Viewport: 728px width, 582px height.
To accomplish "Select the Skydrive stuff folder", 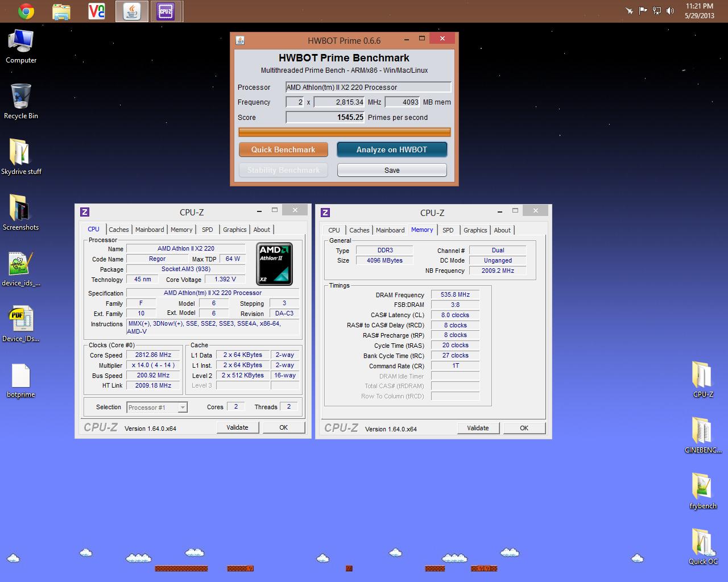I will tap(21, 157).
